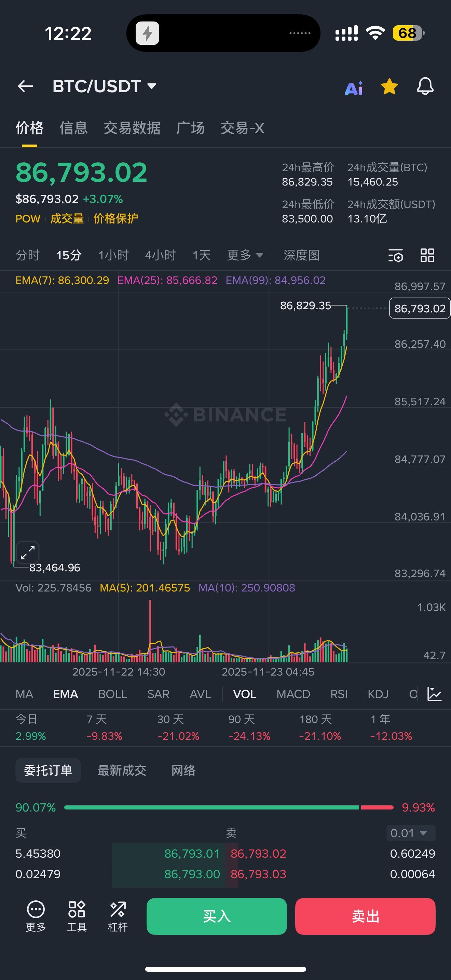Open the AI analysis icon

(x=354, y=88)
